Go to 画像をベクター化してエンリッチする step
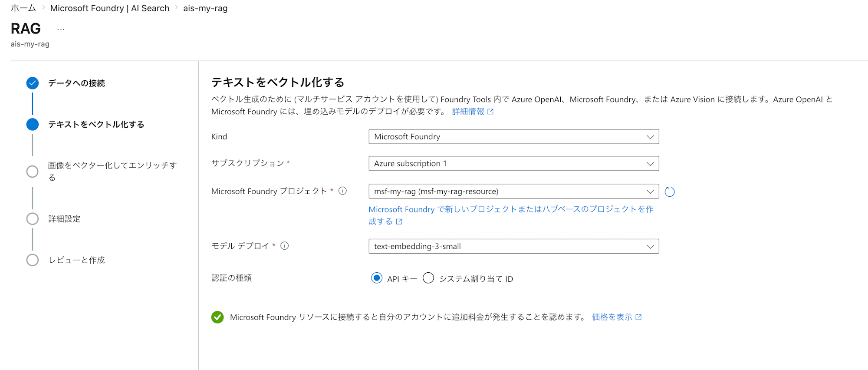The height and width of the screenshot is (370, 868). click(112, 172)
